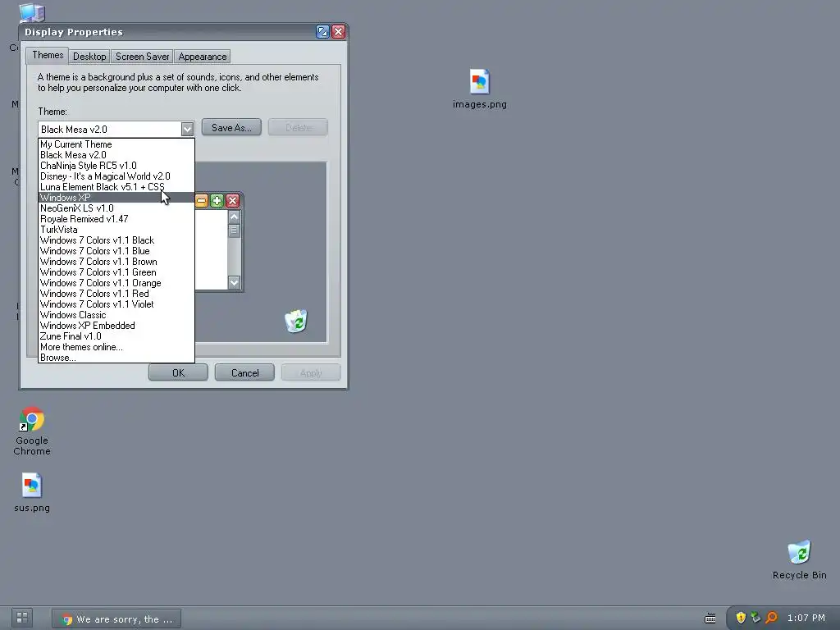840x630 pixels.
Task: Choose 'Windows 7 Colors v1.1 Violet'
Action: 116,304
